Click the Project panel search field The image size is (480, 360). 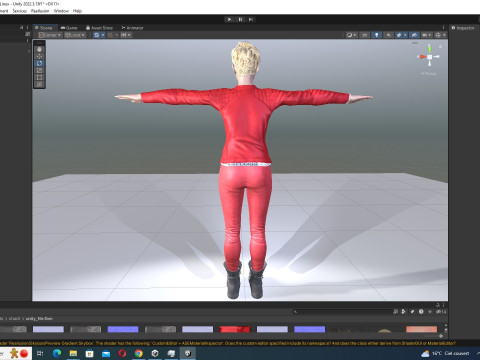[x=343, y=312]
